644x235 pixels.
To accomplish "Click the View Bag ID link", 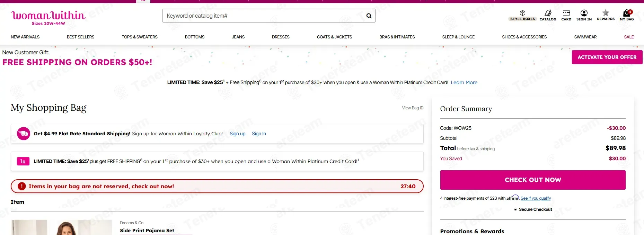I will point(413,108).
